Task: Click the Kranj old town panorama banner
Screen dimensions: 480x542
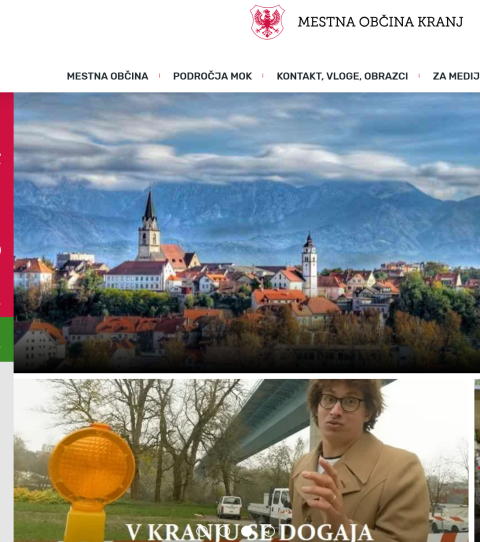Action: (x=247, y=232)
